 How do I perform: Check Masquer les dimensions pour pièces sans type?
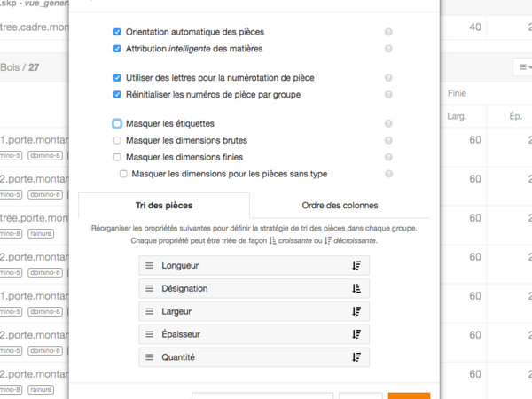[124, 174]
